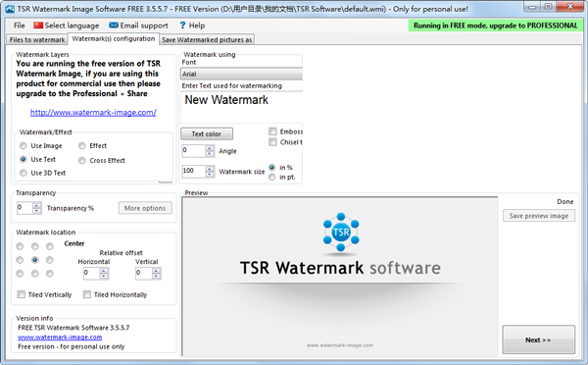
Task: Click the envelope icon beside Email support
Action: click(x=114, y=26)
